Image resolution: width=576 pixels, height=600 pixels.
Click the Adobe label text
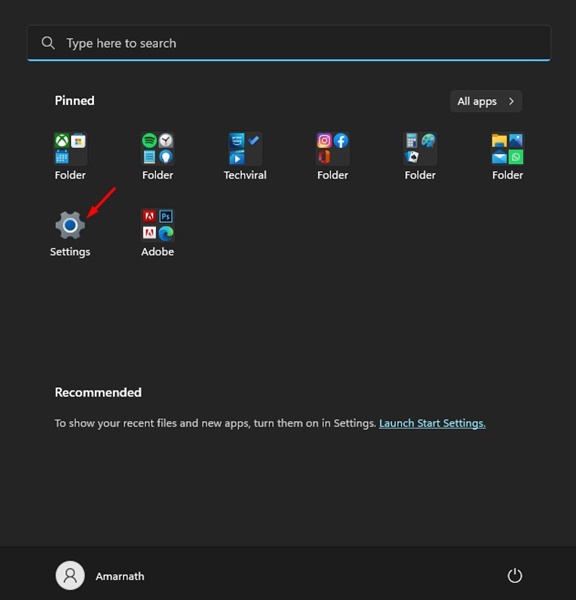coord(158,252)
